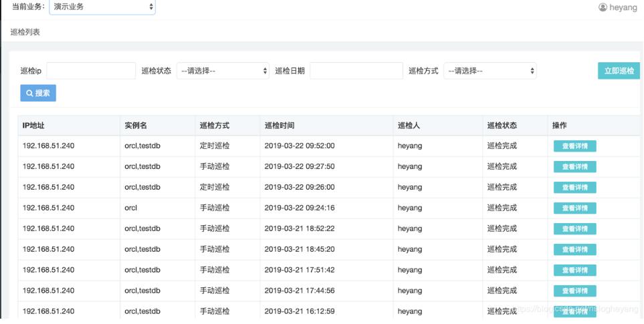
Task: Click the magnifier icon on search button
Action: [x=29, y=94]
